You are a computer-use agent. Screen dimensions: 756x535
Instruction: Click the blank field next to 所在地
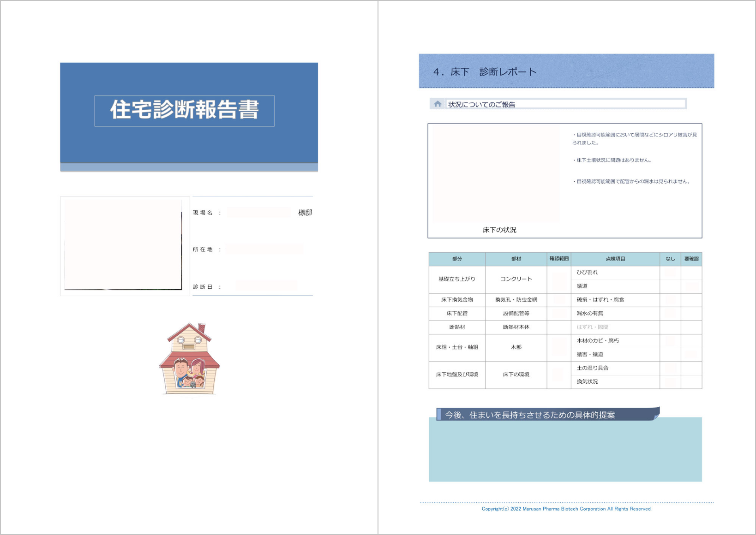click(x=265, y=250)
